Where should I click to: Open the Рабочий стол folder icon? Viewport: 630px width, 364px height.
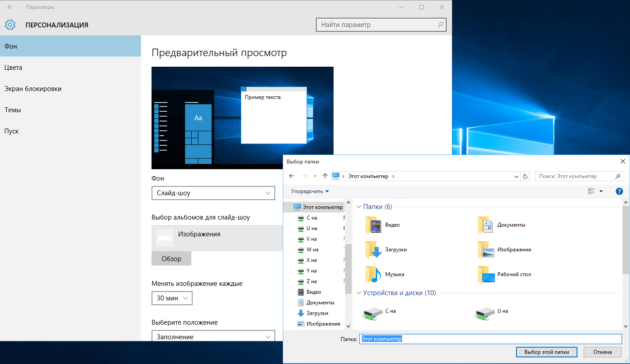[x=486, y=274]
